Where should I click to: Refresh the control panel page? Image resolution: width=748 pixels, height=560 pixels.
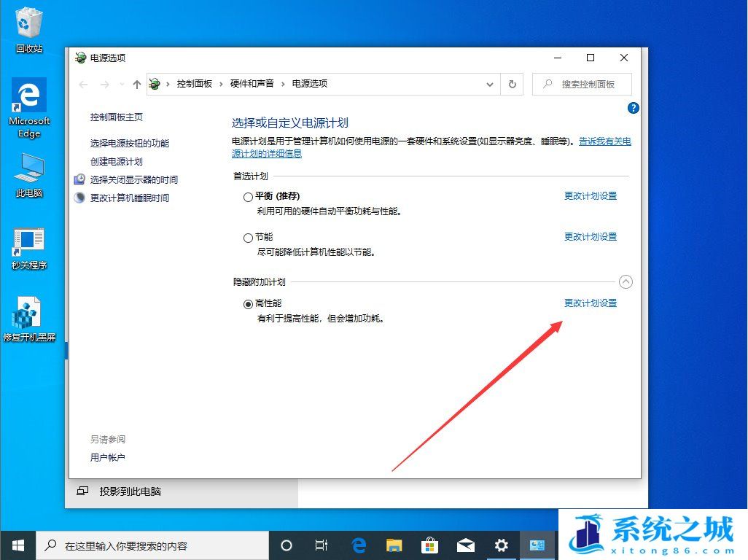click(512, 84)
